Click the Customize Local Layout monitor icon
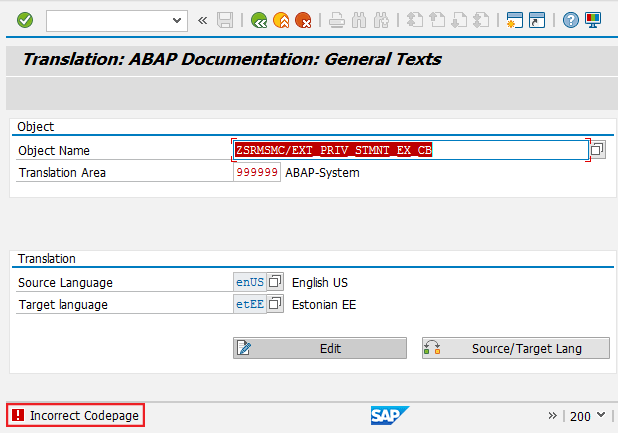Image resolution: width=618 pixels, height=433 pixels. tap(593, 20)
